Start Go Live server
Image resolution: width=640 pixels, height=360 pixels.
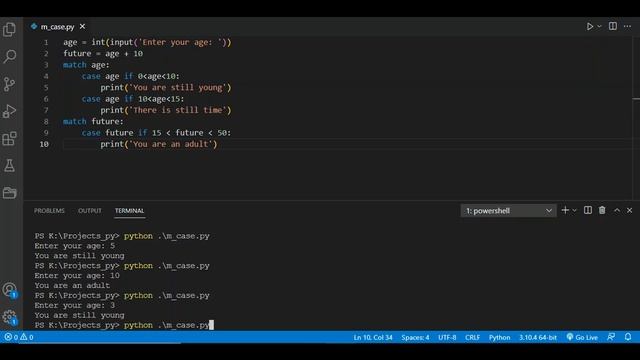[x=582, y=338]
